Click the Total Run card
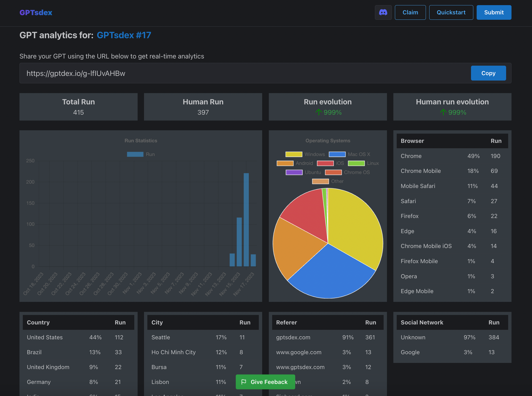The width and height of the screenshot is (532, 396). pyautogui.click(x=78, y=107)
